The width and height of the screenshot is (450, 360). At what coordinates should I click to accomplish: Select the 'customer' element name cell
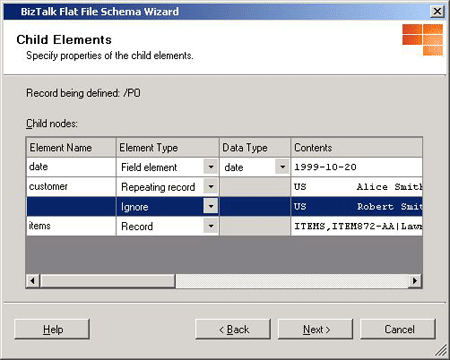click(x=71, y=186)
